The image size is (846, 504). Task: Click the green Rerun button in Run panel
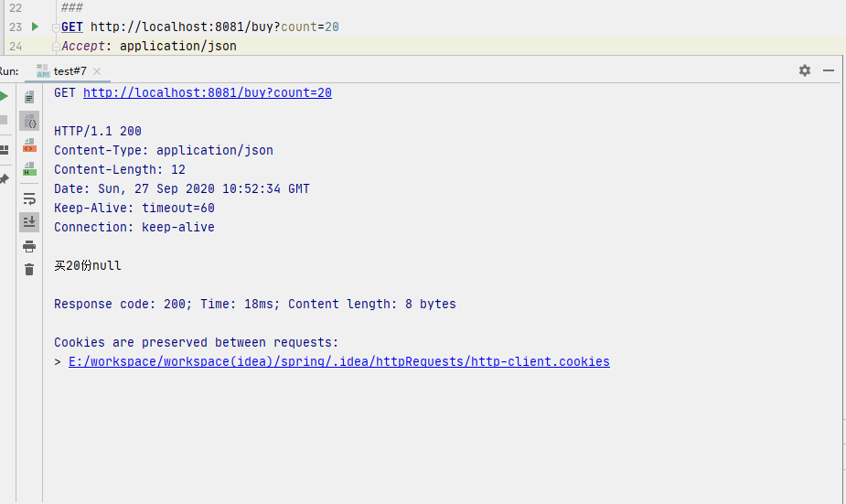tap(4, 96)
